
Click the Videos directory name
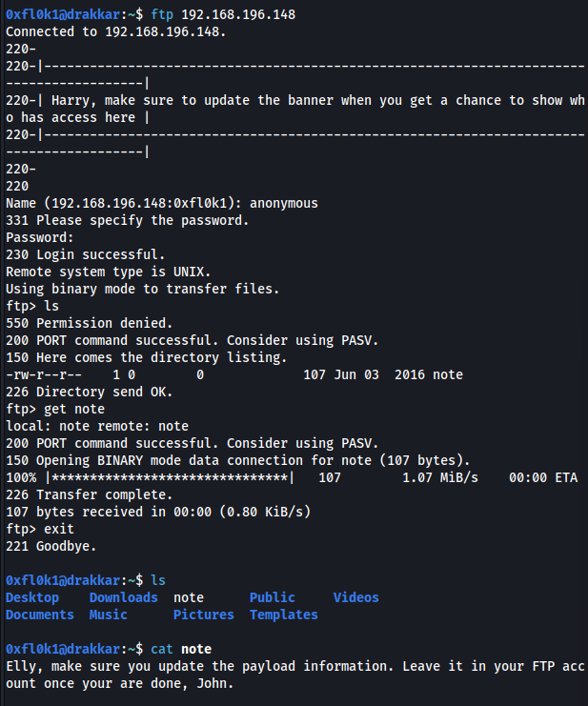(x=356, y=598)
